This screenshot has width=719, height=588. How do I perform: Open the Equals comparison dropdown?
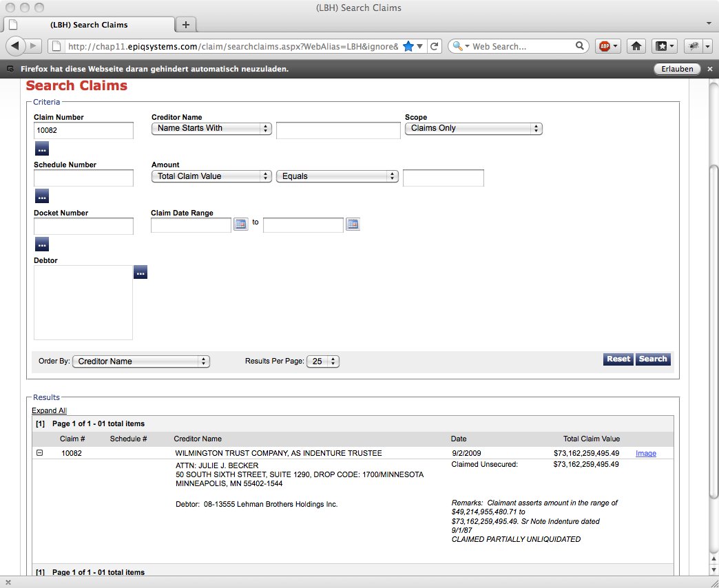[337, 176]
